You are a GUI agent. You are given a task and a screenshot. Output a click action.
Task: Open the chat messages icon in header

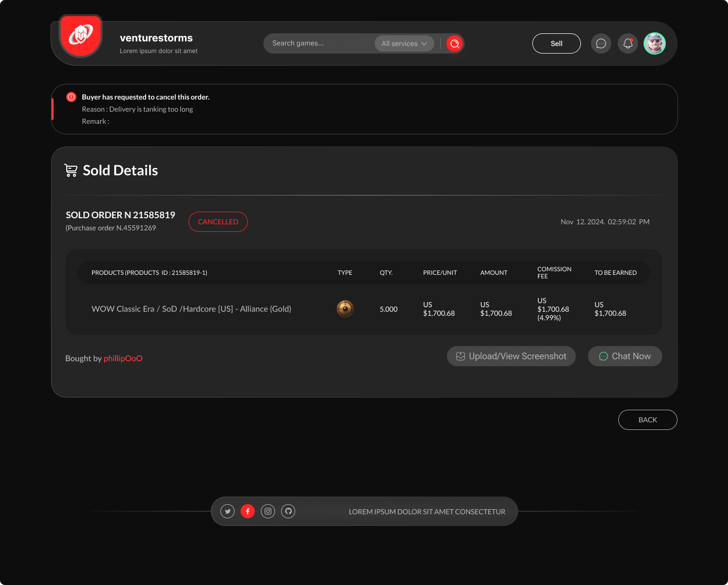(x=601, y=43)
